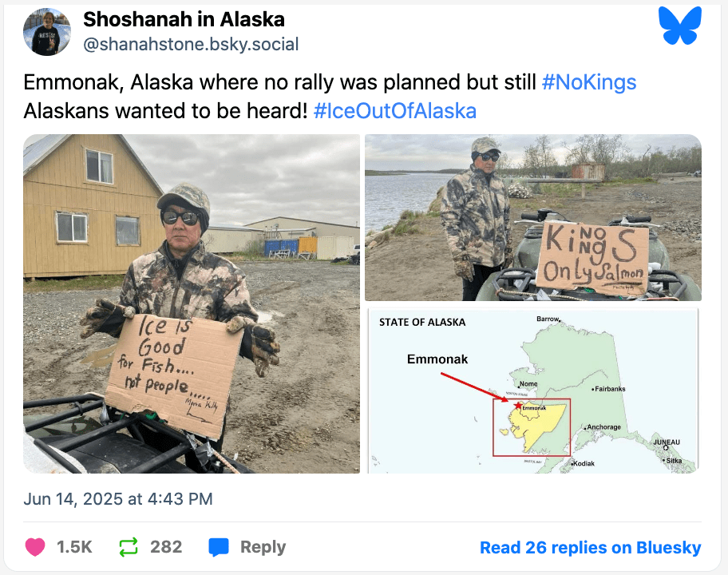Open the #NoKings hashtag

click(x=589, y=83)
